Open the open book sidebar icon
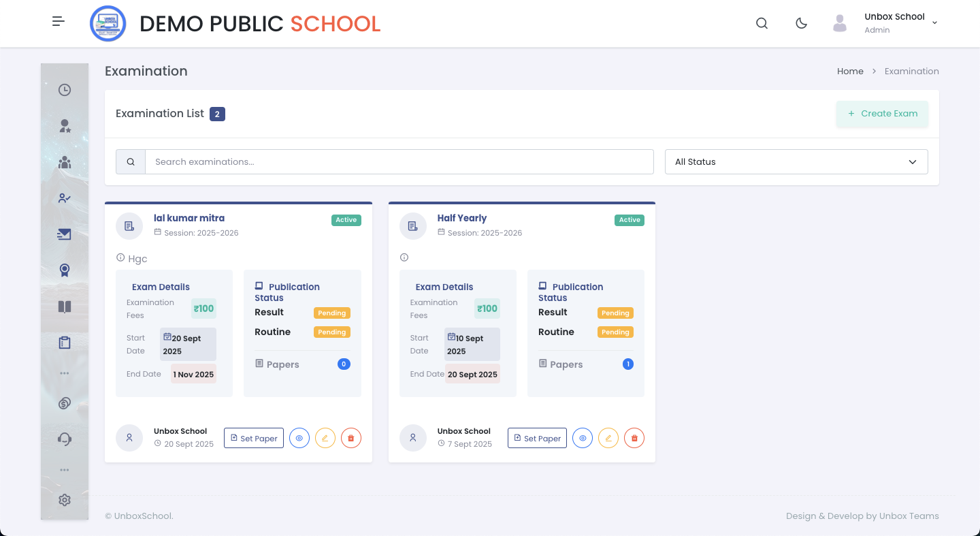The width and height of the screenshot is (980, 536). (x=65, y=306)
